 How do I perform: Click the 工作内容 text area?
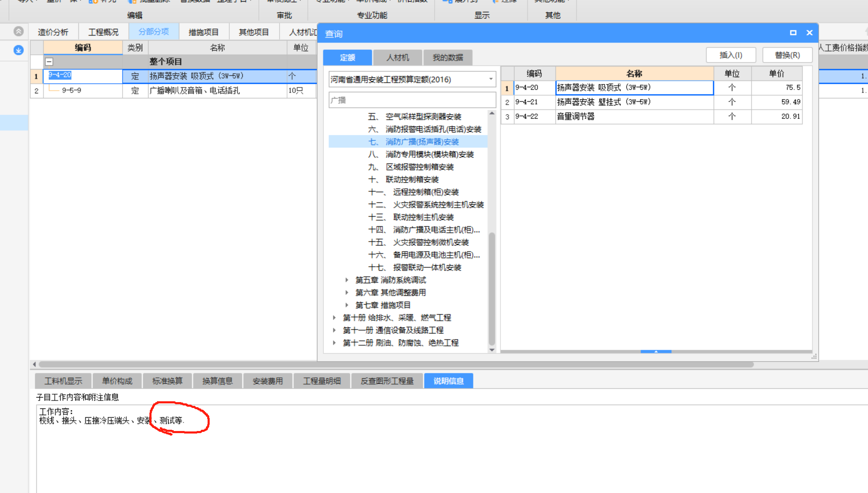(x=452, y=449)
